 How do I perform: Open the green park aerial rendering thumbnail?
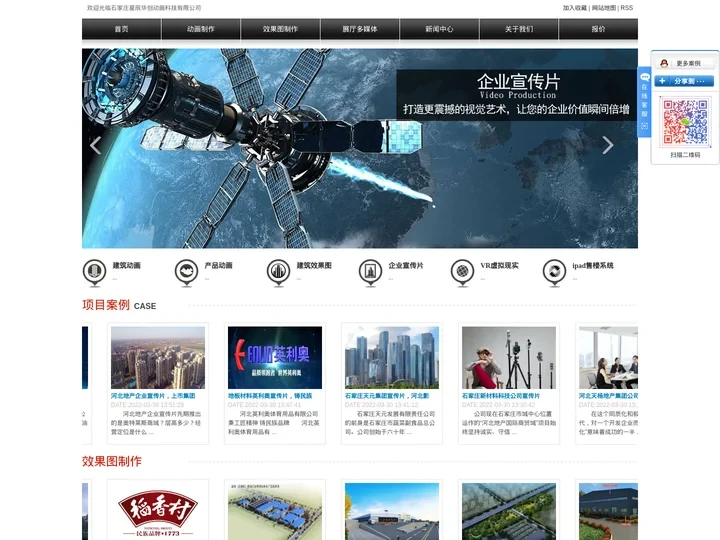(x=509, y=511)
